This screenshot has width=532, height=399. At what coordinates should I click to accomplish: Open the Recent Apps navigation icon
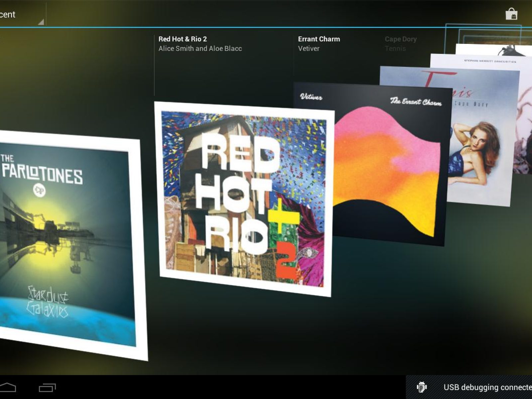(47, 388)
